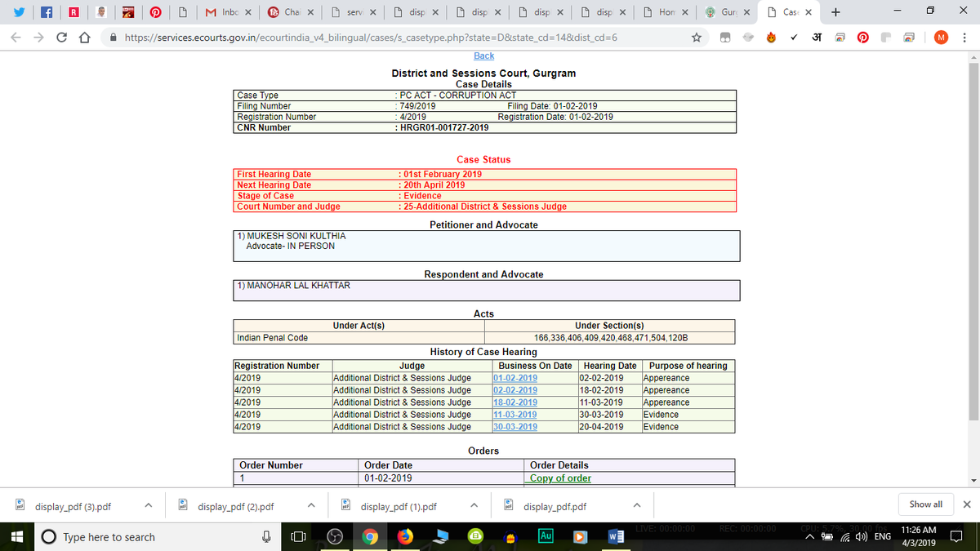Viewport: 980px width, 551px height.
Task: Click filing number 749/2019
Action: tap(418, 106)
